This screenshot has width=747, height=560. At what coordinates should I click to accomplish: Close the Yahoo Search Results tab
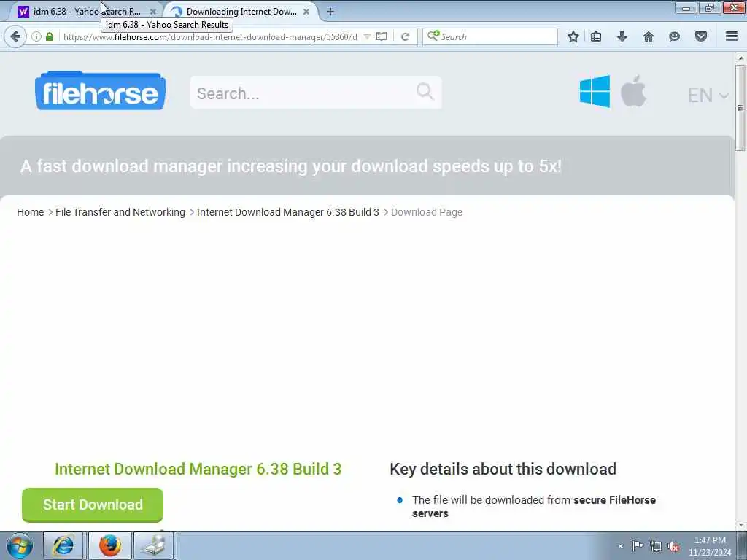153,12
